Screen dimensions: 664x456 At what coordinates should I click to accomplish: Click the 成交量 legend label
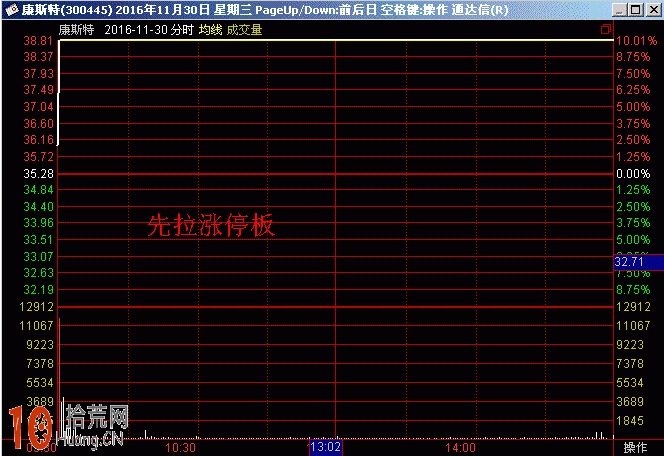244,30
